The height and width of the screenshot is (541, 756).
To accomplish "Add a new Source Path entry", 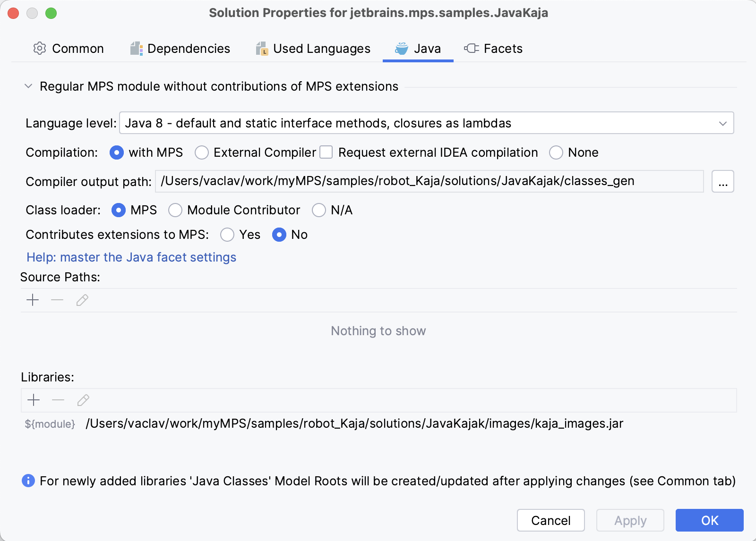I will coord(33,300).
